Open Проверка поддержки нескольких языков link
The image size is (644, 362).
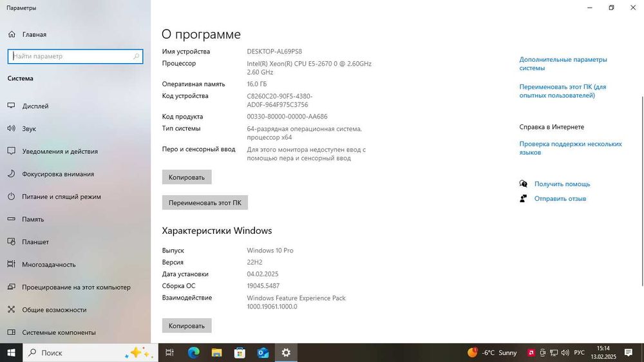tap(571, 148)
